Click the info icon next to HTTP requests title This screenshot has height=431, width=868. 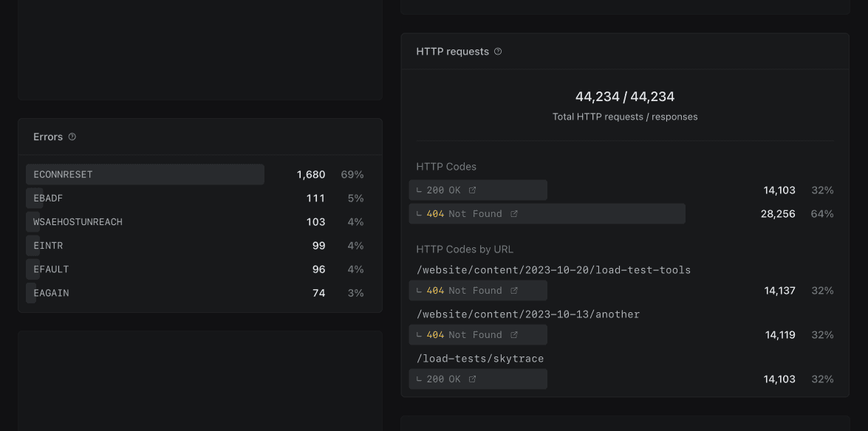click(x=498, y=51)
